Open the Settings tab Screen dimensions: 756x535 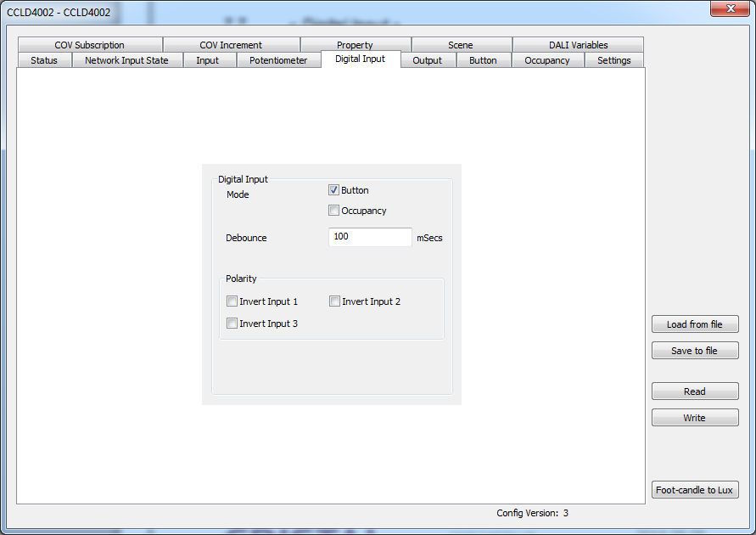(x=613, y=60)
